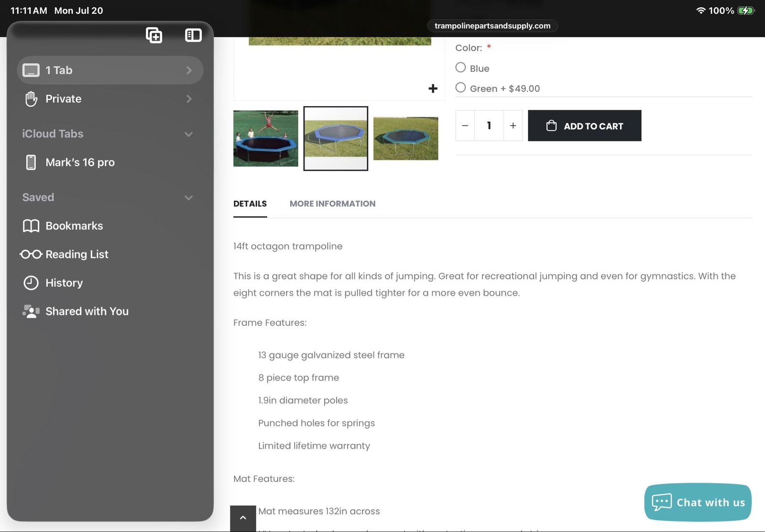The image size is (765, 532).
Task: Focus the quantity input field
Action: pyautogui.click(x=489, y=126)
